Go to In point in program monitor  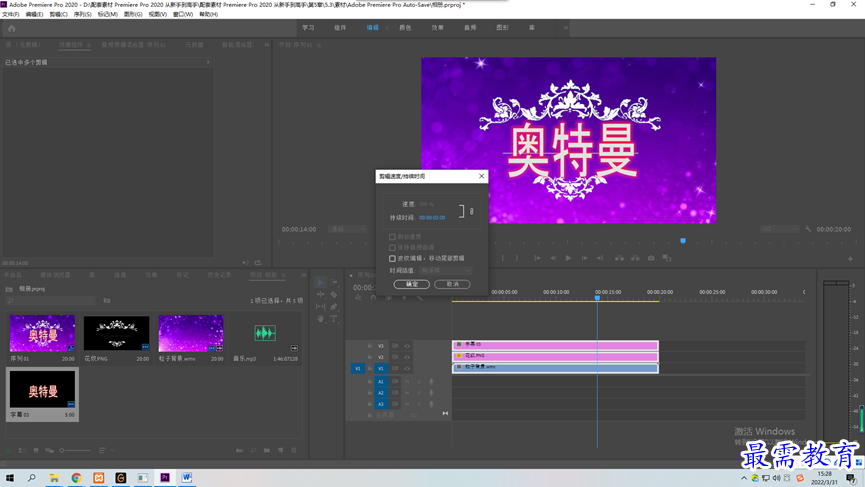[537, 258]
